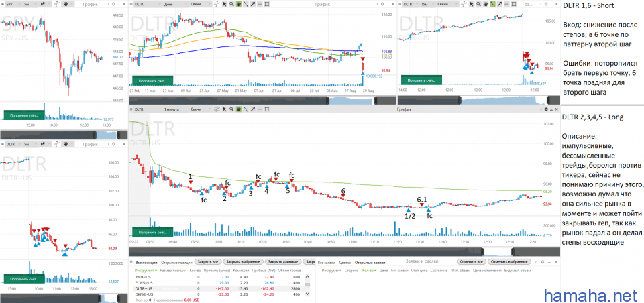The width and height of the screenshot is (644, 303).
Task: Click 'Прибыль (Net)' column header
Action: coord(264,271)
